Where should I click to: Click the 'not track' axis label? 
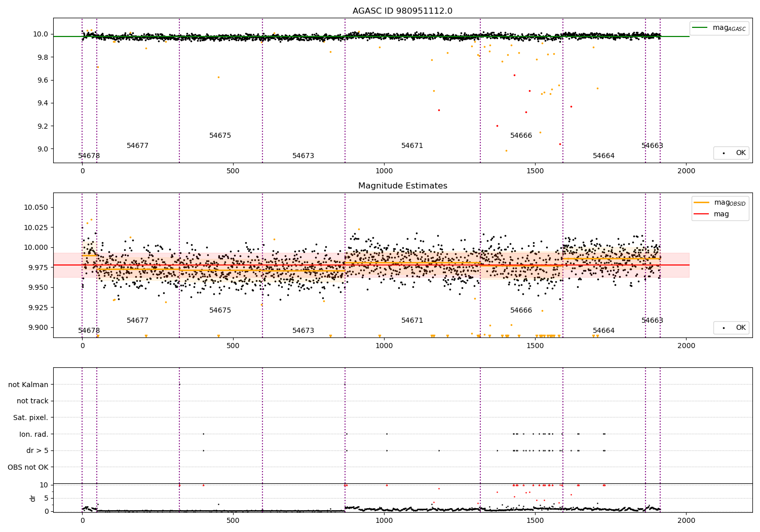point(32,401)
